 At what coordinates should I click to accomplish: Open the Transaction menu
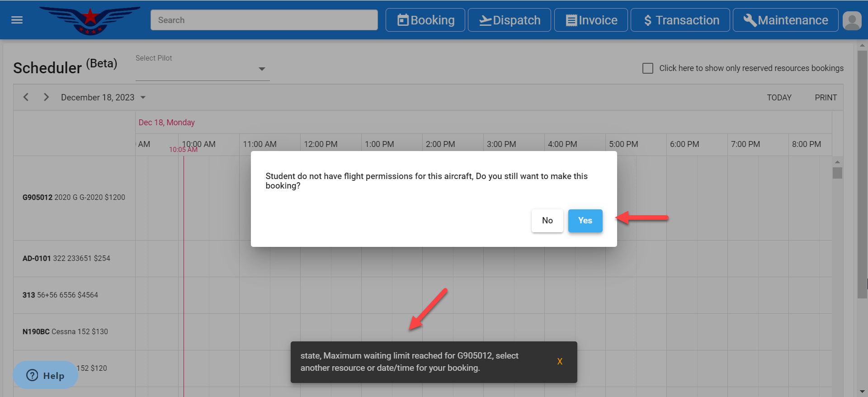(680, 20)
